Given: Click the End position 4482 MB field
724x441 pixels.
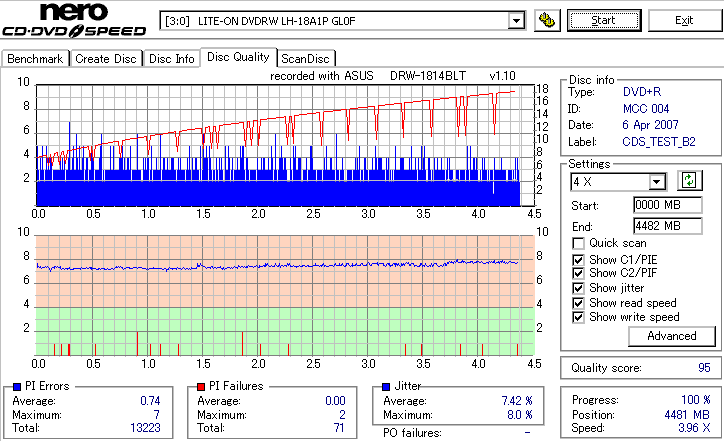Looking at the screenshot, I should pyautogui.click(x=668, y=226).
